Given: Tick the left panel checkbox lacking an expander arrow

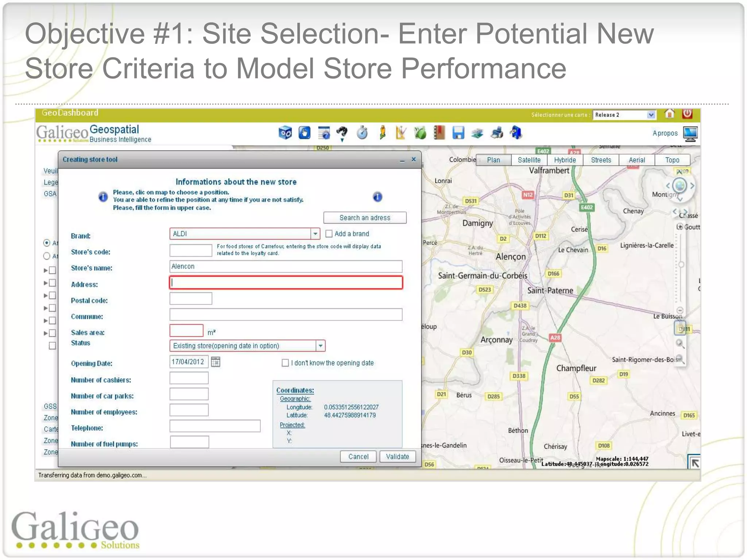Looking at the screenshot, I should tap(53, 346).
